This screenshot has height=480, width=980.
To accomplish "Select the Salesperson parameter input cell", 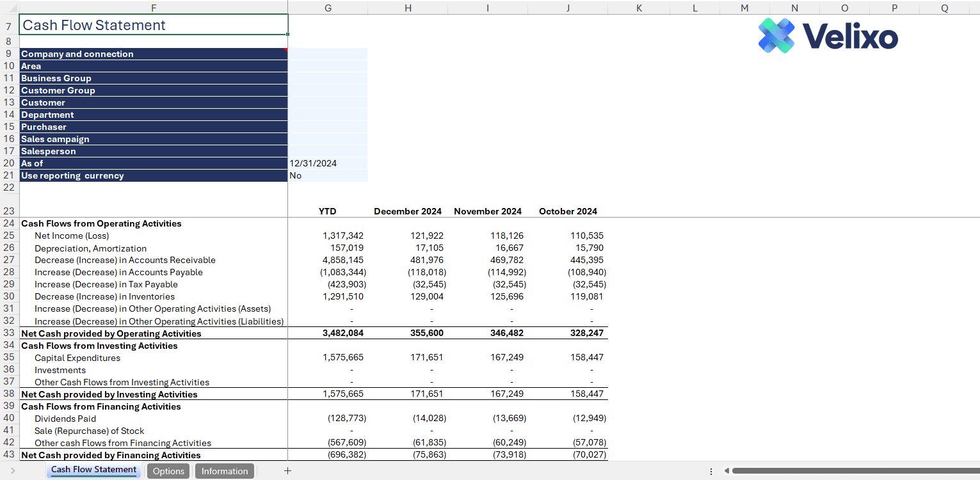I will (x=328, y=151).
